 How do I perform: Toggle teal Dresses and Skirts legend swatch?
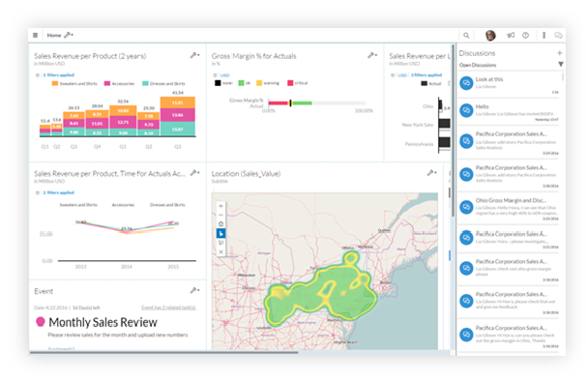point(145,83)
